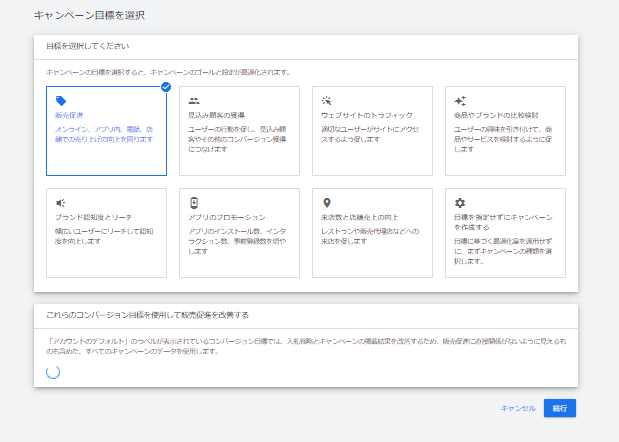
Task: Click the blue 続行 button
Action: 560,408
